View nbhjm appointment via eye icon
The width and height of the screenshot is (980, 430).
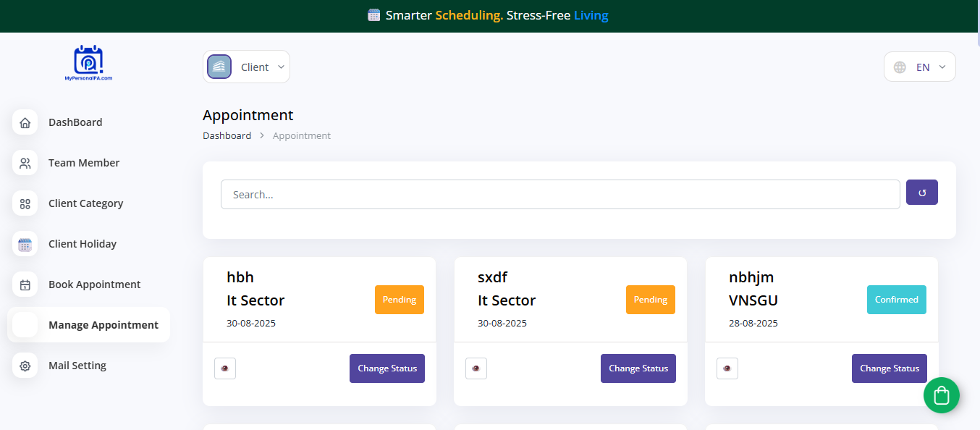click(x=727, y=368)
